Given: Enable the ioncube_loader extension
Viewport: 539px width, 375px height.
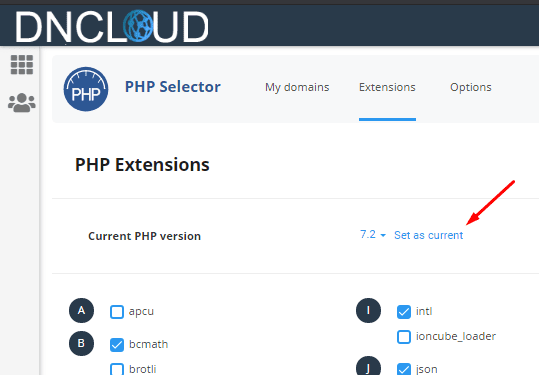Looking at the screenshot, I should pyautogui.click(x=404, y=337).
